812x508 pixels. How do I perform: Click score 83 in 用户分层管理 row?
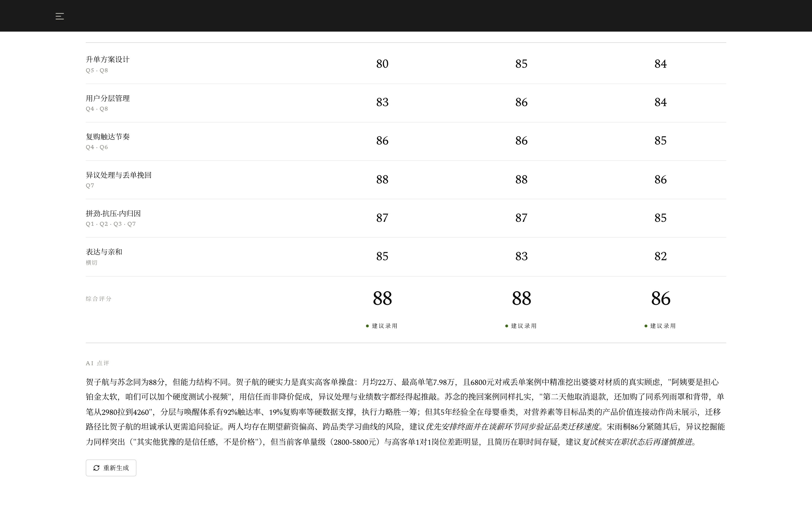(x=382, y=102)
